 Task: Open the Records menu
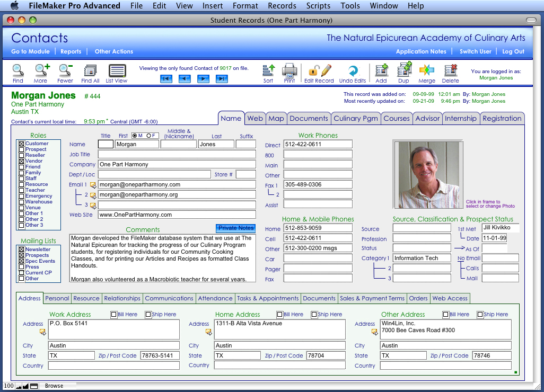point(282,5)
